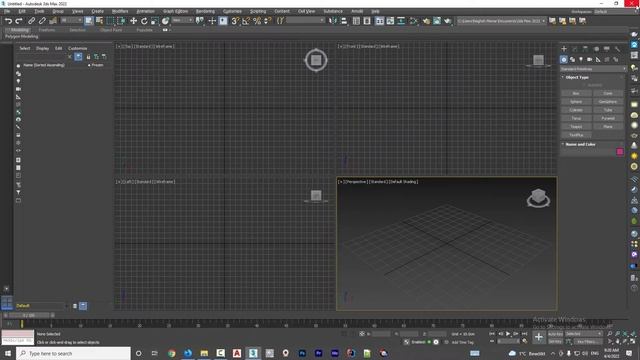The width and height of the screenshot is (640, 360).
Task: Select the Link tool icon
Action: point(31,21)
